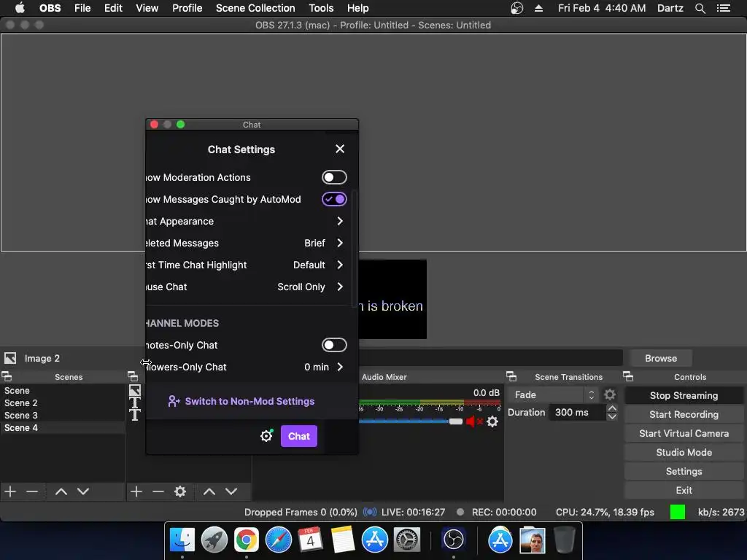The height and width of the screenshot is (560, 747).
Task: Add a new source with plus
Action: pyautogui.click(x=136, y=491)
